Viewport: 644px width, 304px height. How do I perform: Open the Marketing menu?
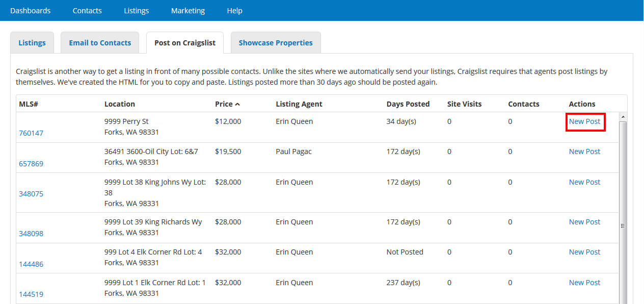pos(188,10)
